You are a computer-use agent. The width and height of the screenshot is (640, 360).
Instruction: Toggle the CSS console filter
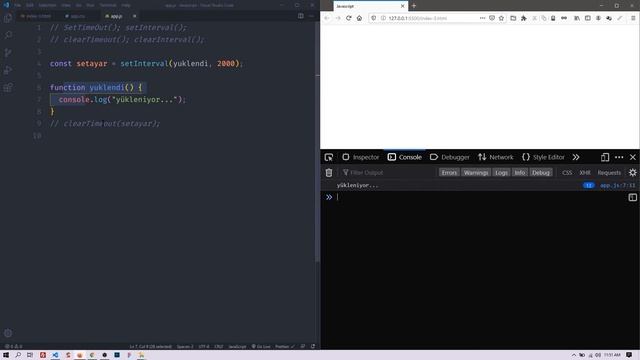567,173
